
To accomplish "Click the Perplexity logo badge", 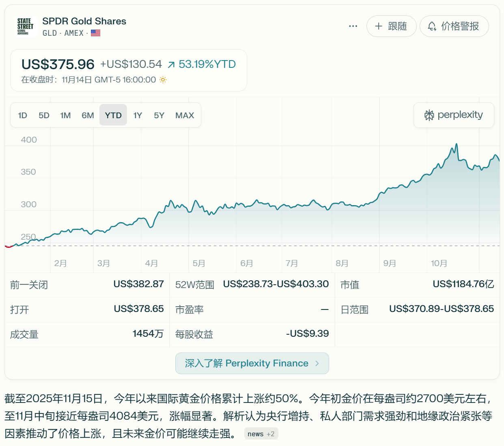I will [x=454, y=115].
